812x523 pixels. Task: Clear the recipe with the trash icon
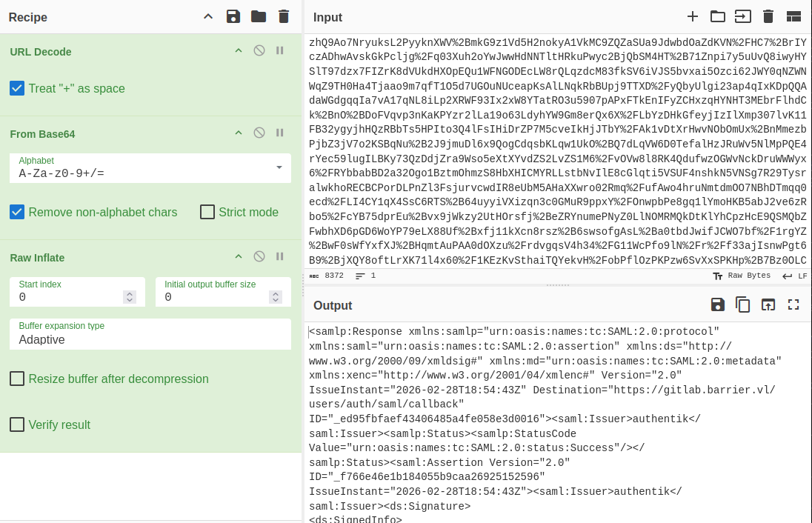(283, 17)
